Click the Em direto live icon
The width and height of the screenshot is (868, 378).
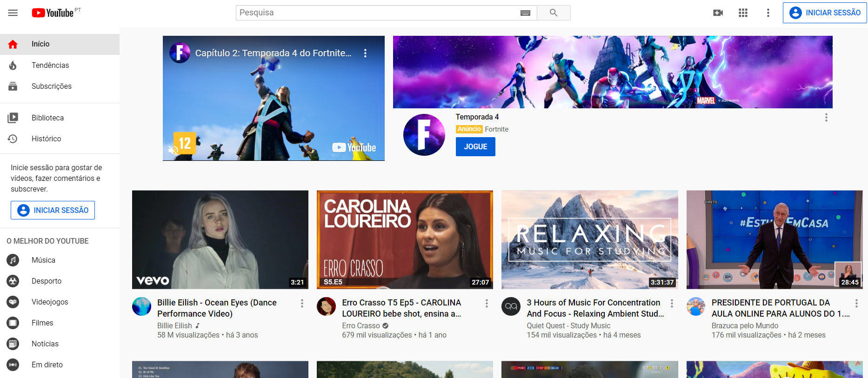[13, 365]
